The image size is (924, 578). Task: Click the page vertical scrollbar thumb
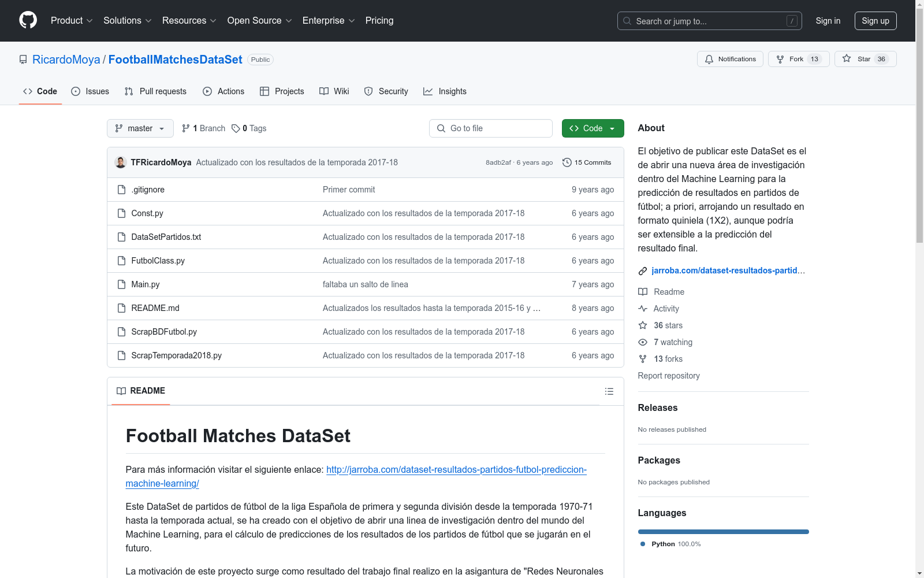[x=919, y=126]
